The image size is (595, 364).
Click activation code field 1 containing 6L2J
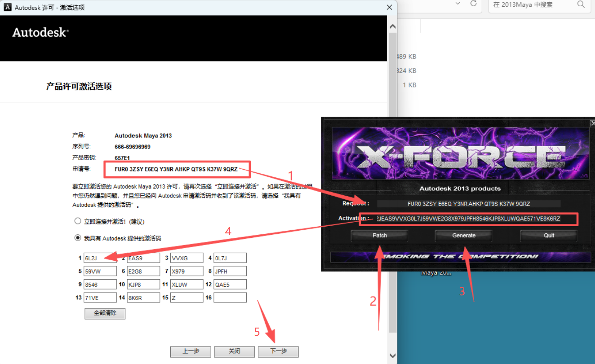point(100,258)
